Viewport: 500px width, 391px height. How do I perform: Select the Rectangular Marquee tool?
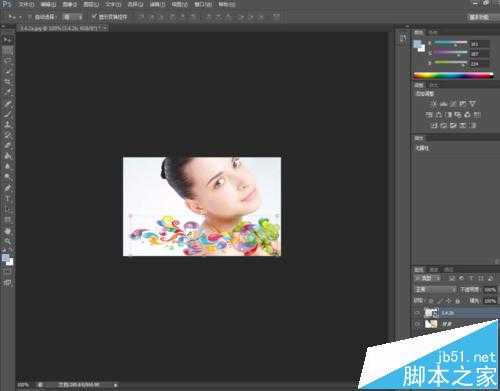coord(7,51)
